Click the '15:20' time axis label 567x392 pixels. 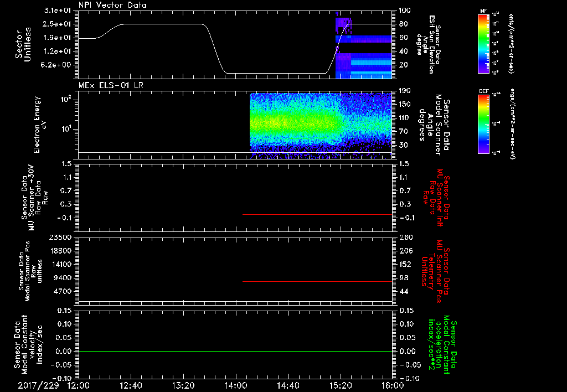click(x=341, y=385)
